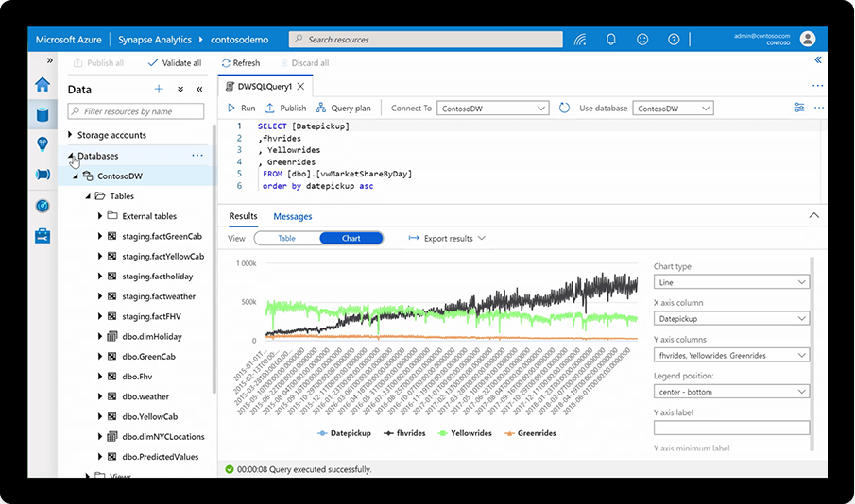
Task: Open the Y axis columns dropdown
Action: [x=731, y=355]
